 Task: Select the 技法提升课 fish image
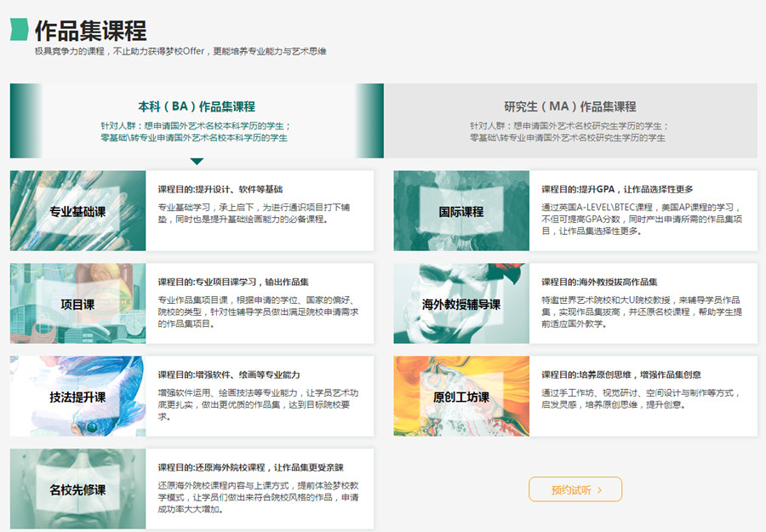pyautogui.click(x=78, y=397)
